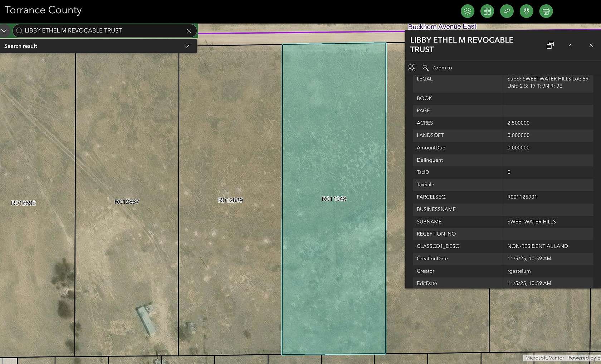Click the Zoom to link
Image resolution: width=601 pixels, height=364 pixels.
pos(441,68)
